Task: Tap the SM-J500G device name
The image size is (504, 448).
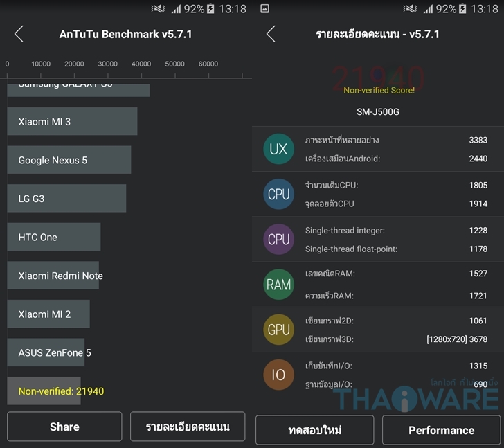Action: tap(378, 112)
